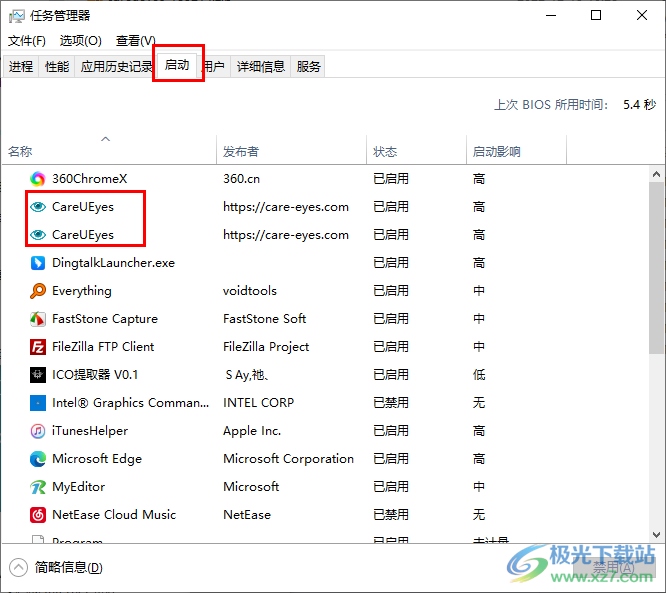This screenshot has height=593, width=666.
Task: Click the Intel Graphics Command icon
Action: [x=38, y=403]
